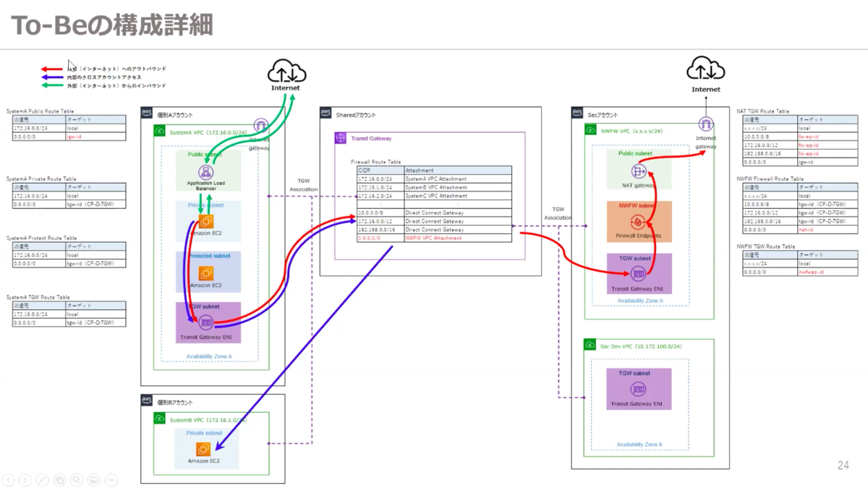
Task: Click the Transit Gateway icon in the Shared account
Action: [341, 138]
